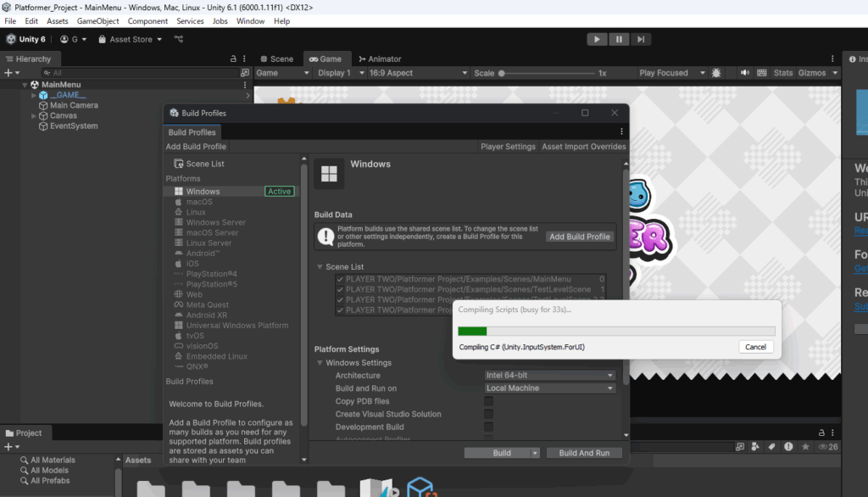
Task: Open the Game view mode dropdown
Action: (282, 73)
